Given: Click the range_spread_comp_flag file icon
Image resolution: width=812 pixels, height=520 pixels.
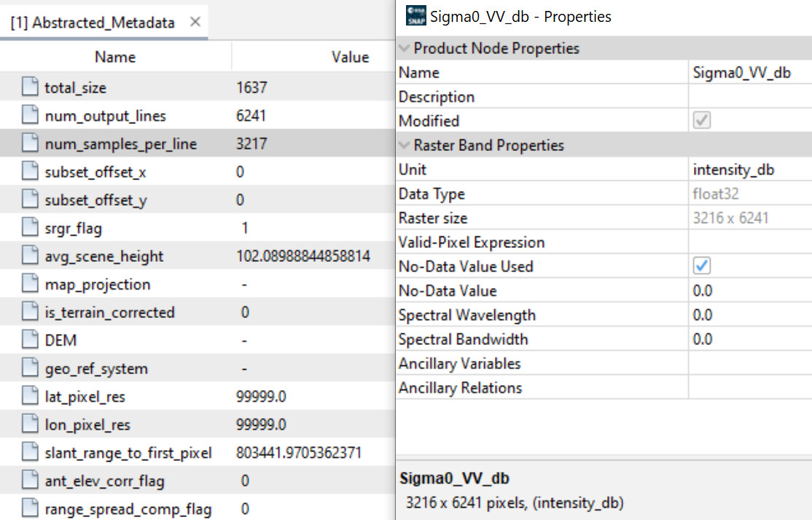Looking at the screenshot, I should point(30,508).
